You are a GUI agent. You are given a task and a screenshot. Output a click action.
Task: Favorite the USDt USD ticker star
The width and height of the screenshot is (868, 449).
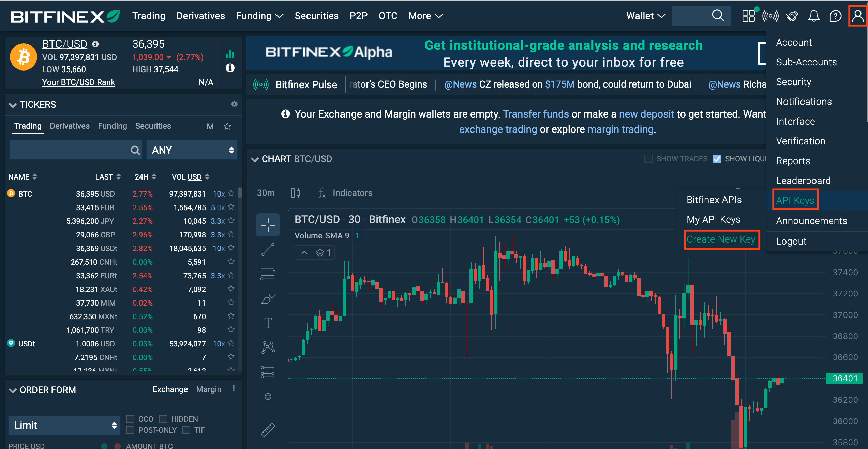tap(231, 343)
